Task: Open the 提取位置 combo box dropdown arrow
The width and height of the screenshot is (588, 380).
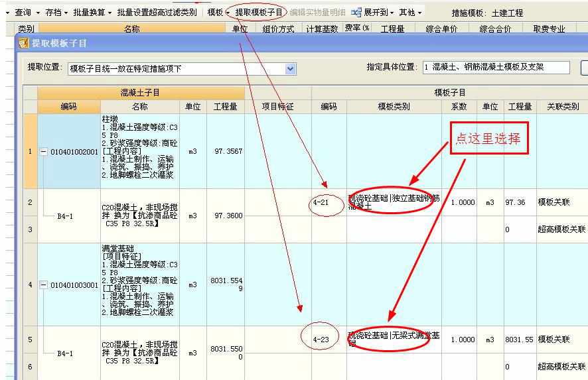Action: pyautogui.click(x=291, y=69)
